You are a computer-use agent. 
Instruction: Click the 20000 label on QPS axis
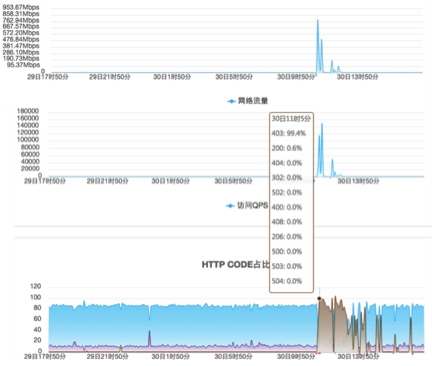(30, 169)
